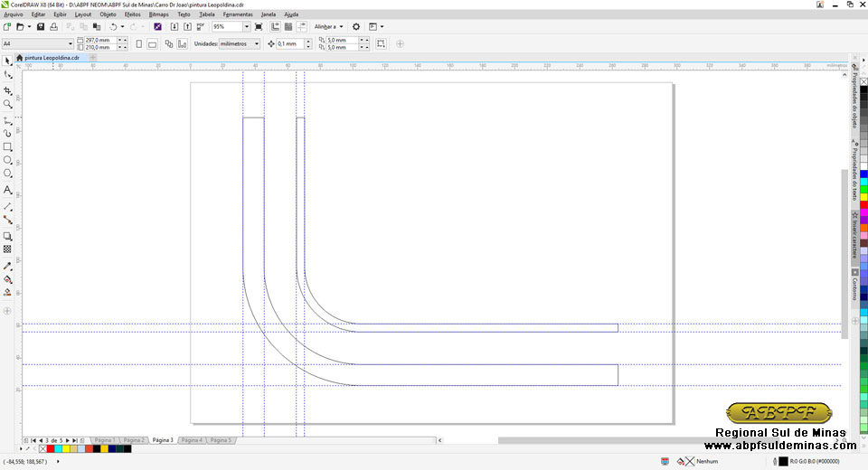
Task: Click the Print icon
Action: coord(54,27)
